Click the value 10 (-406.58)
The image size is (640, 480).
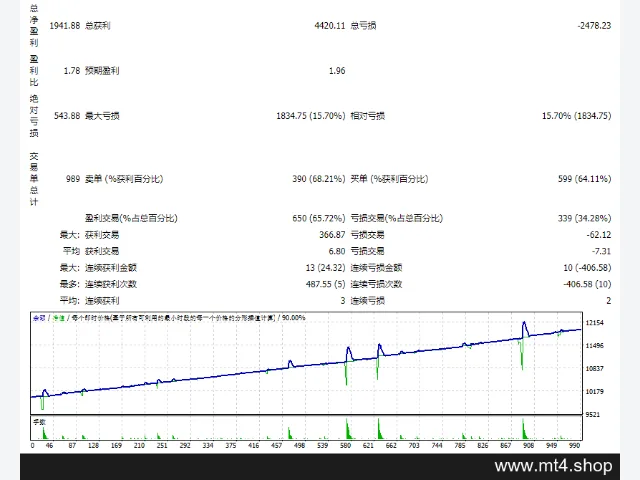tap(587, 268)
